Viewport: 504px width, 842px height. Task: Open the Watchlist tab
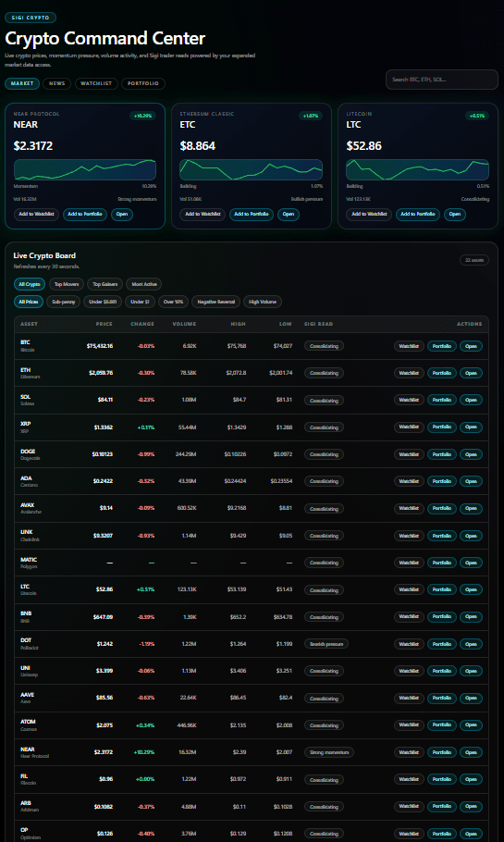[96, 84]
